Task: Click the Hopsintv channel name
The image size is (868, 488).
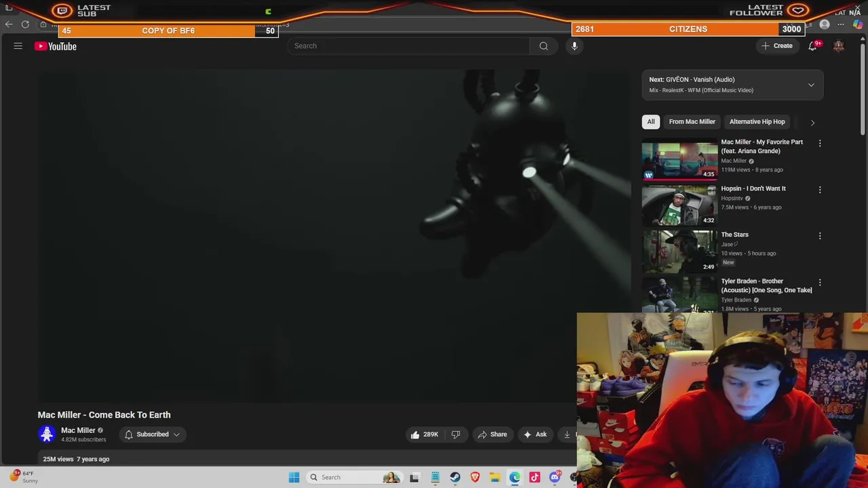Action: click(x=732, y=198)
